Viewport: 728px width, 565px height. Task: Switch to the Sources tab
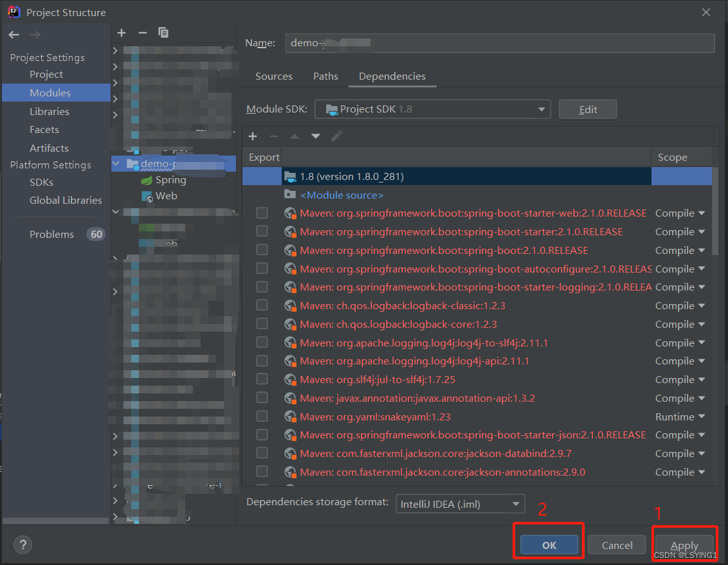pyautogui.click(x=274, y=76)
